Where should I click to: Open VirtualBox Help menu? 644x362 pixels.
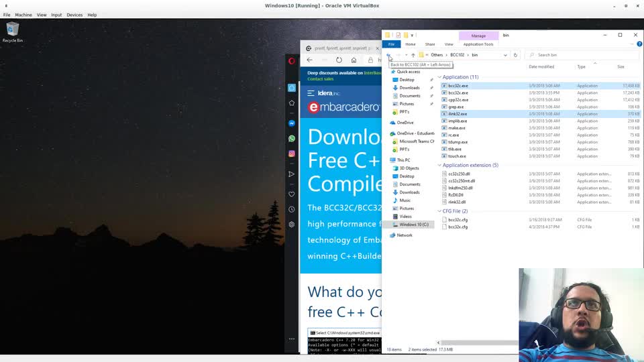92,15
